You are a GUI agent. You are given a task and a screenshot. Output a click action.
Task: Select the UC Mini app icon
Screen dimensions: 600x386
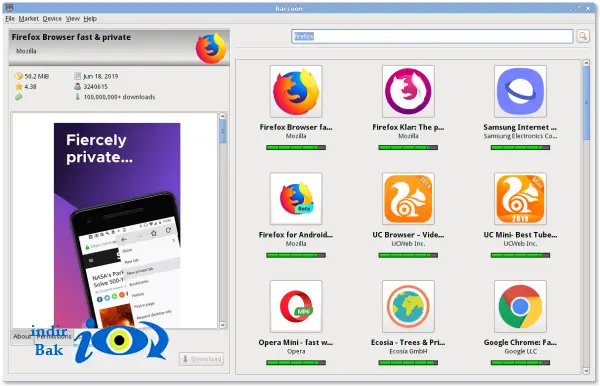pos(520,199)
